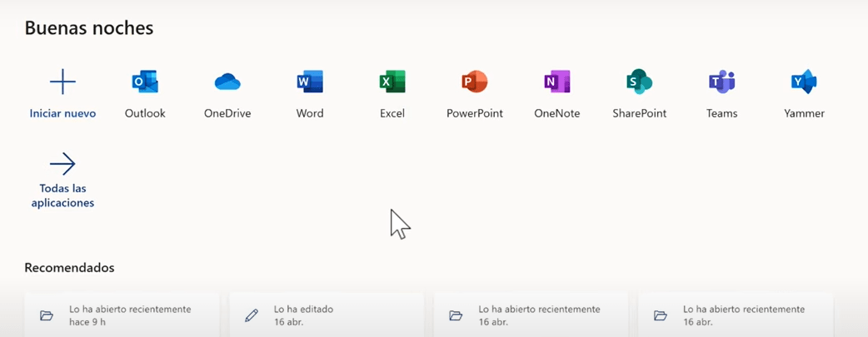Click the 'Yammer' text label
The width and height of the screenshot is (868, 337).
click(805, 113)
